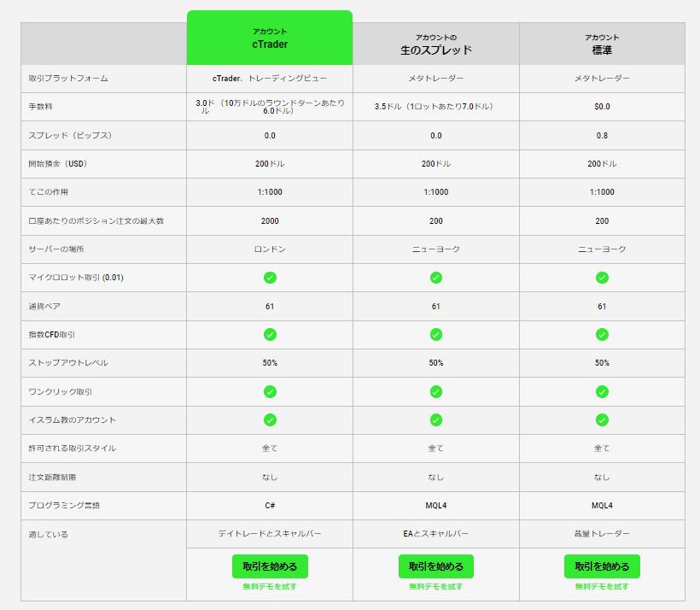Screen dimensions: 700x610
Task: Click 取引を始める button under 標準 account
Action: click(x=602, y=566)
